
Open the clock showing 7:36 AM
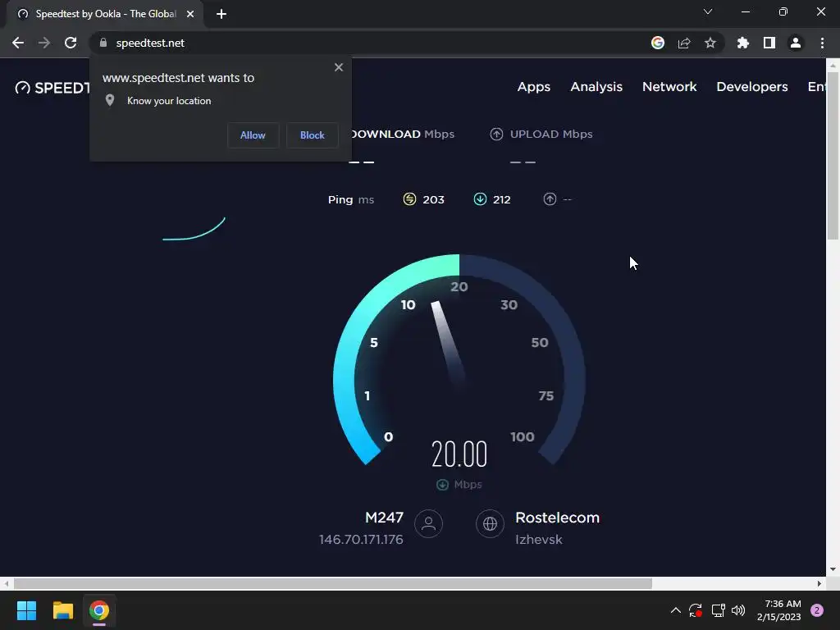778,610
